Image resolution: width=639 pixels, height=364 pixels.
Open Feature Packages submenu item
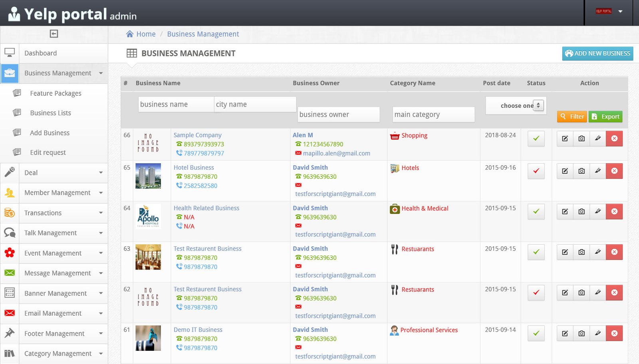click(56, 93)
